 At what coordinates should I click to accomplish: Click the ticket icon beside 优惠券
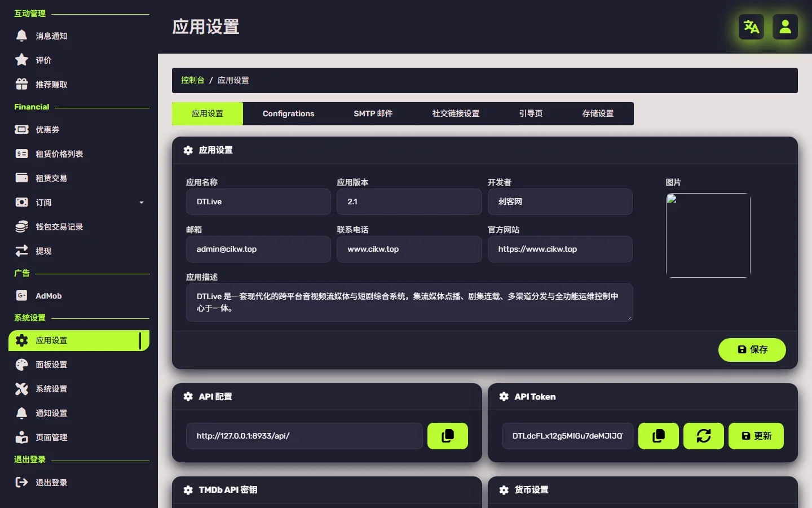(x=21, y=129)
